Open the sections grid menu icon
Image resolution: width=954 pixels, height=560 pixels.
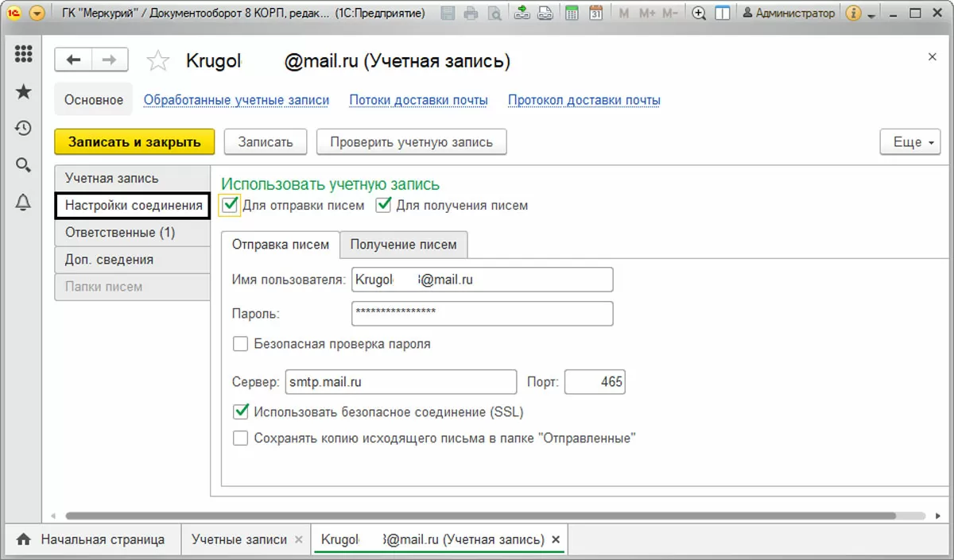tap(24, 54)
